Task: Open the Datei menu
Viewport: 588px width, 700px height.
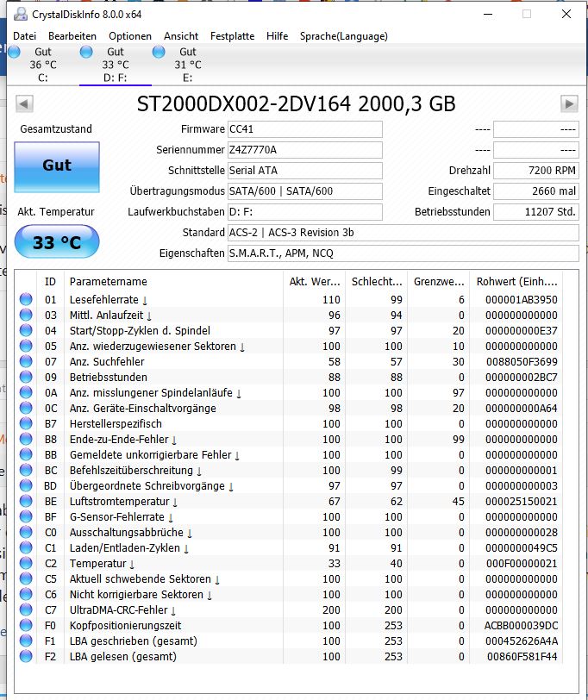Action: (x=24, y=36)
